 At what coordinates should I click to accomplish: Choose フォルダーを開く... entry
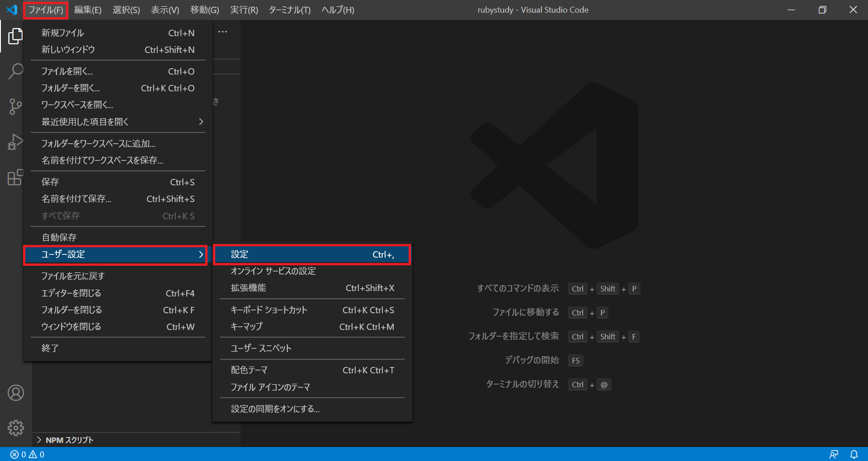(x=118, y=88)
